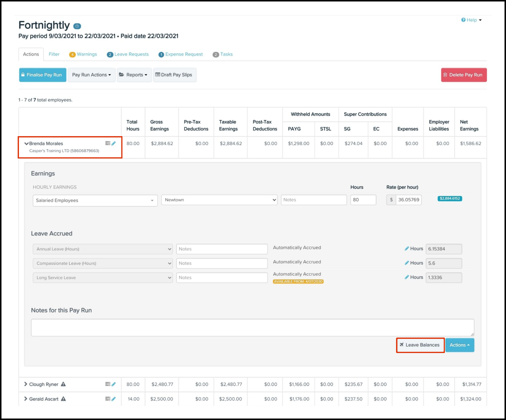Expand the Clough Ryner employee row
This screenshot has width=506, height=420.
[x=26, y=384]
